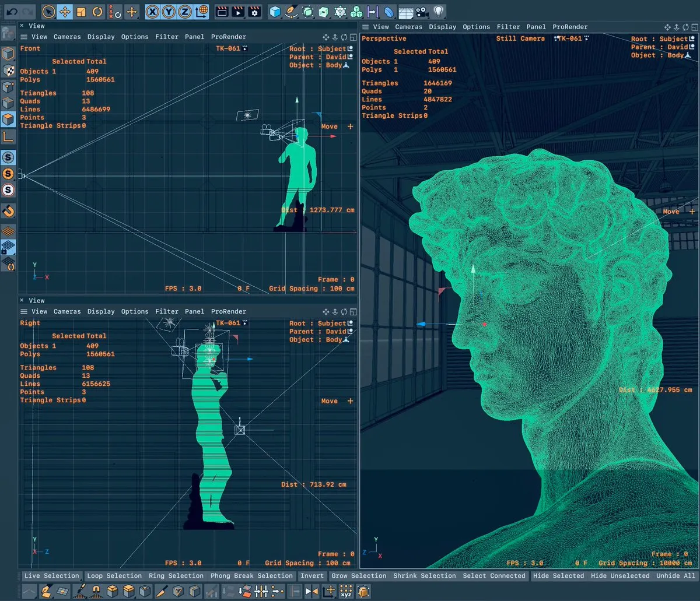Switch to Texture mode checkered cube

coord(8,71)
